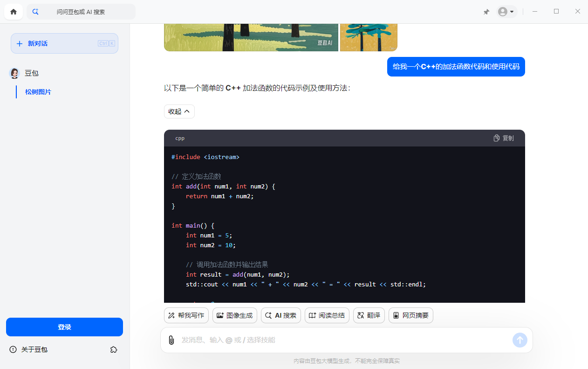The width and height of the screenshot is (588, 369).
Task: Open the 网页摘要 webpage summary skill
Action: tap(410, 315)
